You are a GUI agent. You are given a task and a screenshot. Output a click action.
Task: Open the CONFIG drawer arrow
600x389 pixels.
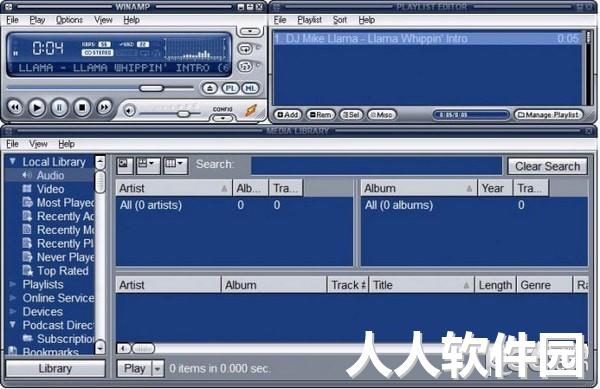point(222,118)
